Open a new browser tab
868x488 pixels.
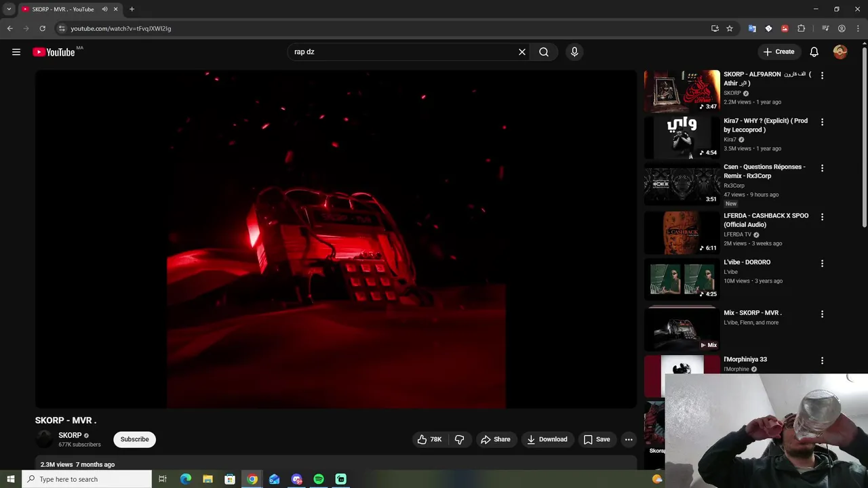(132, 9)
